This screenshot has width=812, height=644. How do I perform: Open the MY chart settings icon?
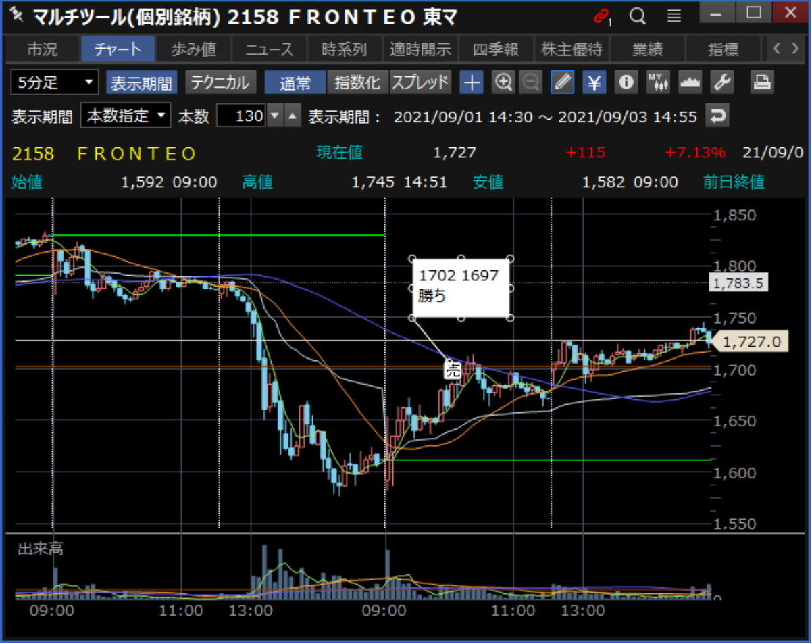(658, 83)
